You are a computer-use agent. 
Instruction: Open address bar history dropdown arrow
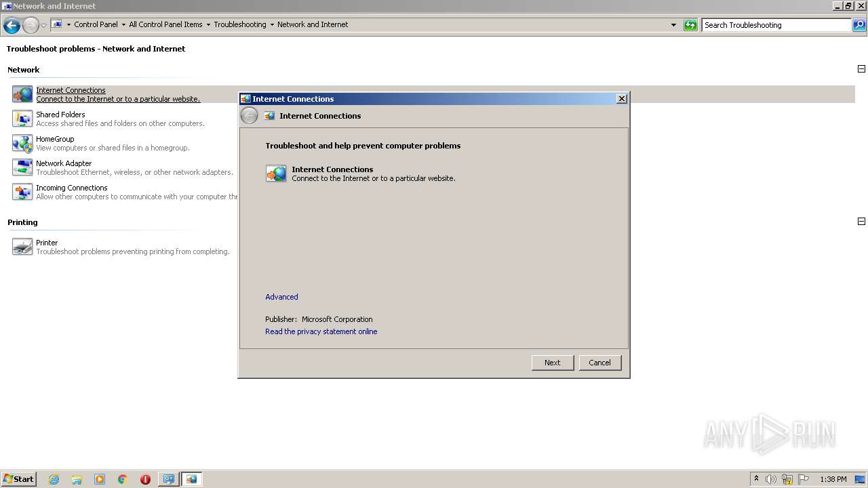click(x=673, y=25)
